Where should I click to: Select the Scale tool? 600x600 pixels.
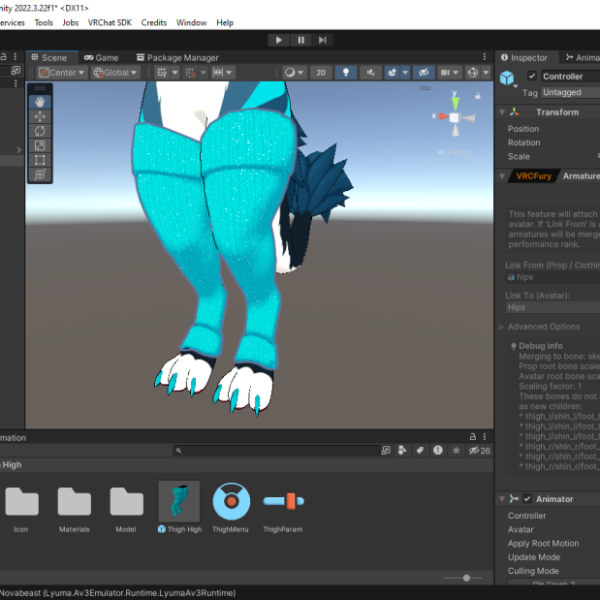40,145
